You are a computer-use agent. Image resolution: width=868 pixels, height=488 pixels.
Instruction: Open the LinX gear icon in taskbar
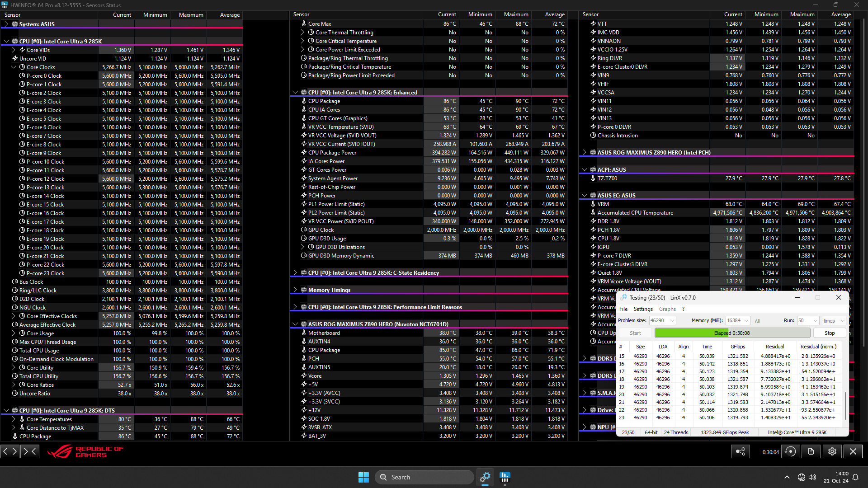[x=485, y=477]
